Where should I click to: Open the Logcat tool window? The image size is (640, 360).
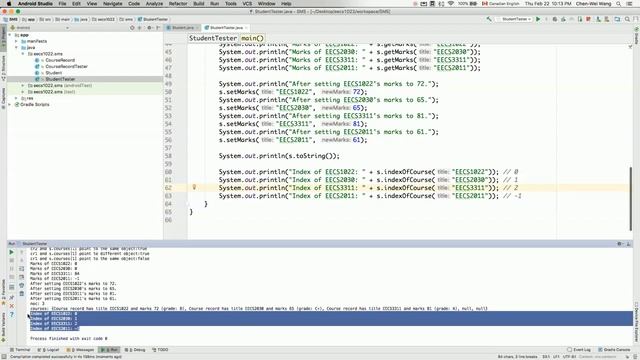pyautogui.click(x=49, y=350)
